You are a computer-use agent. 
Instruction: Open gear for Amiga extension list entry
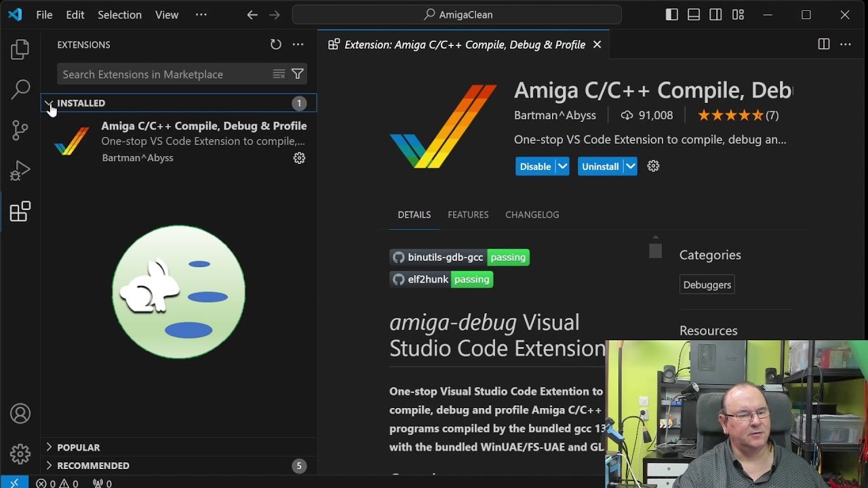pyautogui.click(x=299, y=158)
